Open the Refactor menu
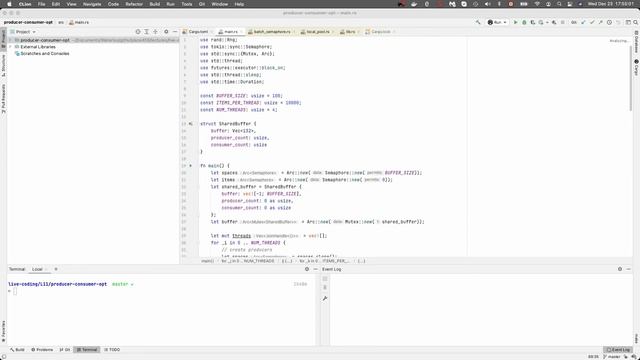This screenshot has height=360, width=640. click(134, 4)
